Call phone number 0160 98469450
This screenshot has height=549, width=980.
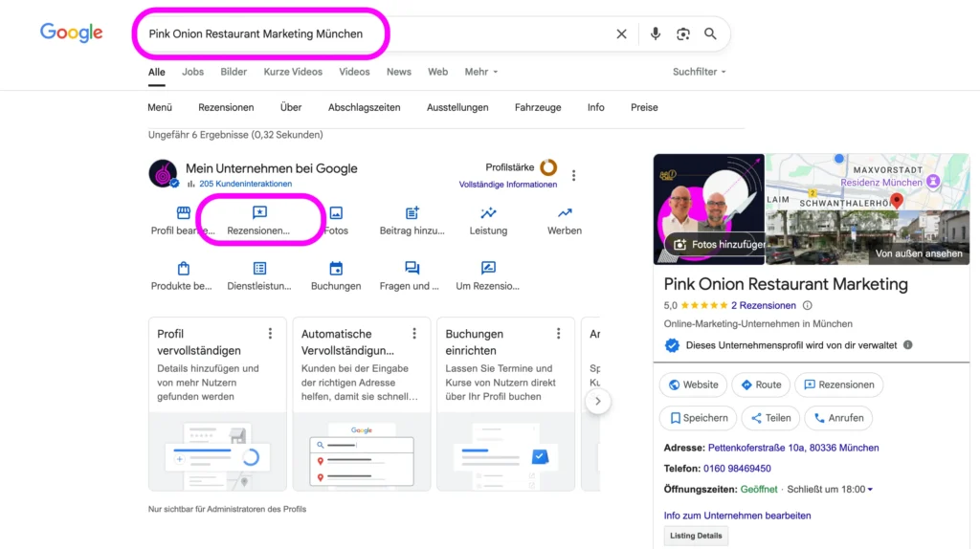click(x=737, y=469)
